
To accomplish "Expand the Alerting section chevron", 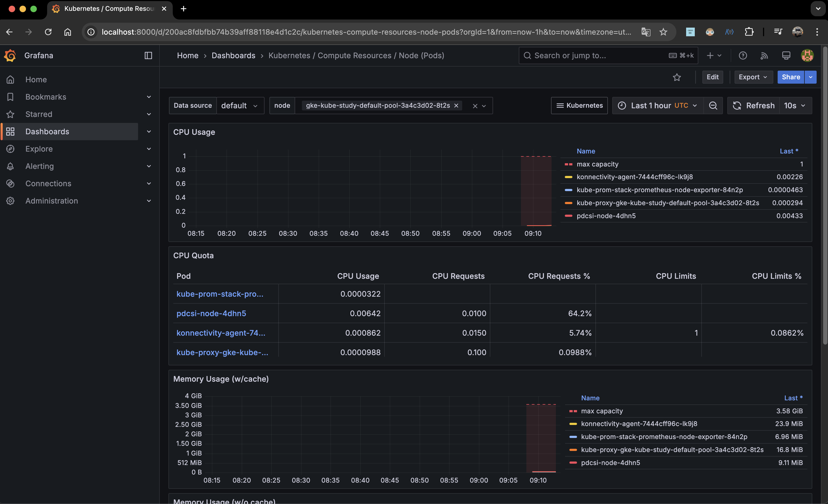I will pyautogui.click(x=149, y=166).
